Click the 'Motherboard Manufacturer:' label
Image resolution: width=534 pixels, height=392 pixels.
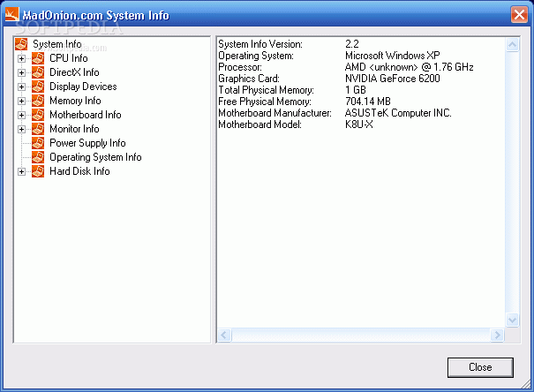pos(275,113)
